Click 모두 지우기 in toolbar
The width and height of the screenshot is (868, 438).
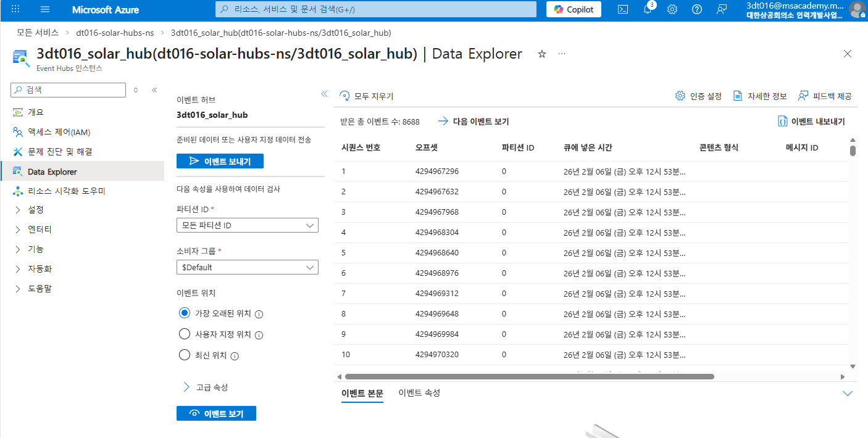[x=367, y=96]
